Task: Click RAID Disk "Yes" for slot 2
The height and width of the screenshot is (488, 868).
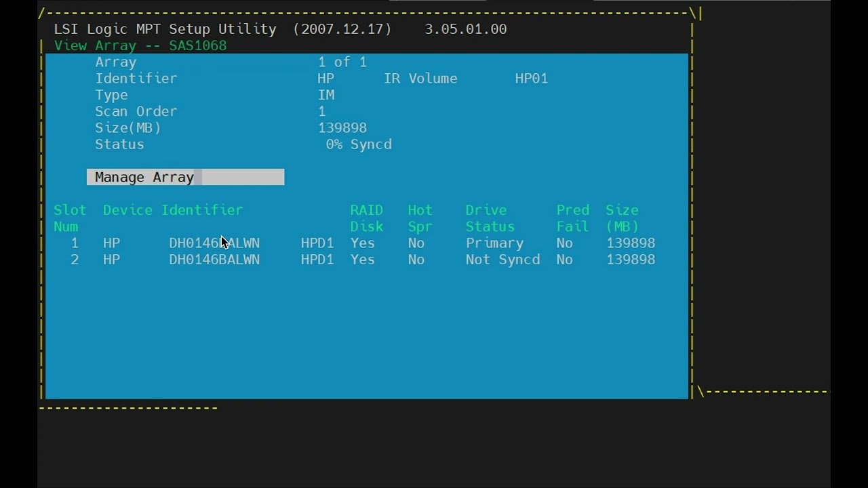Action: (x=363, y=260)
